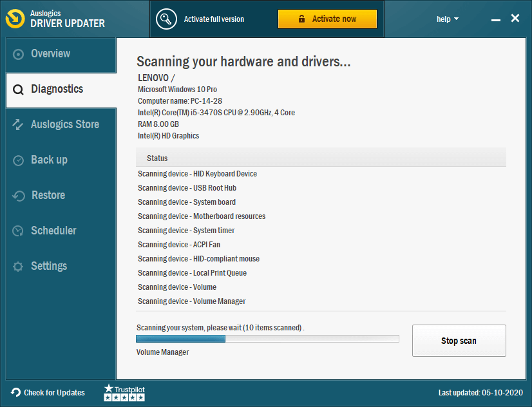Stop the running scan

459,341
